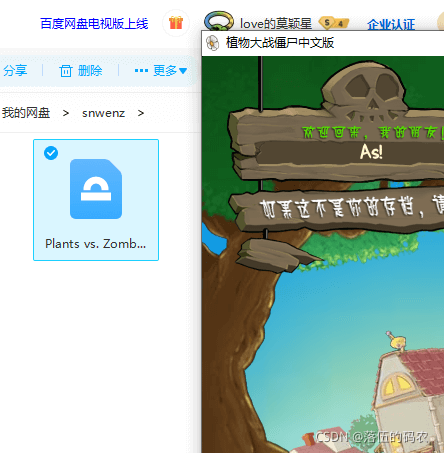Go to 我的网盘 breadcrumb
This screenshot has width=444, height=453.
(26, 113)
